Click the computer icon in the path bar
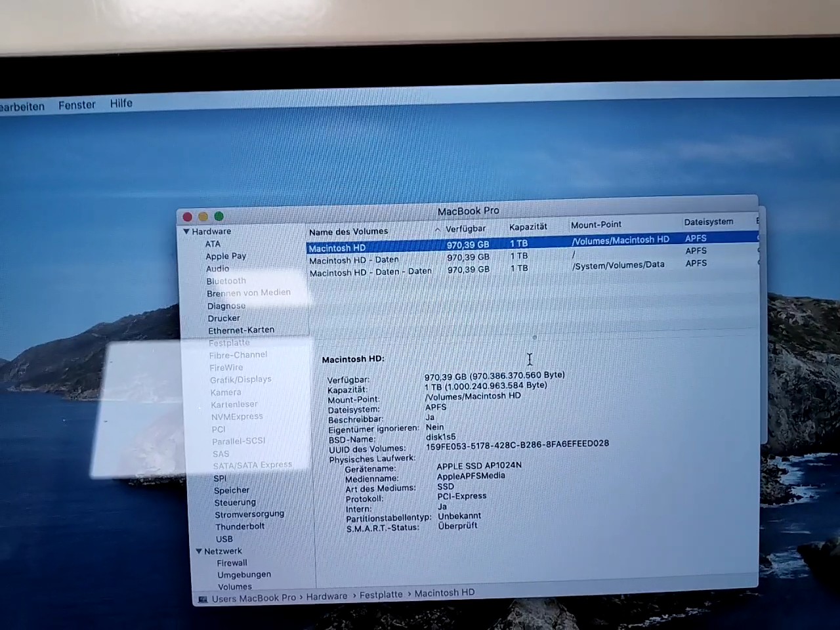 pyautogui.click(x=203, y=599)
